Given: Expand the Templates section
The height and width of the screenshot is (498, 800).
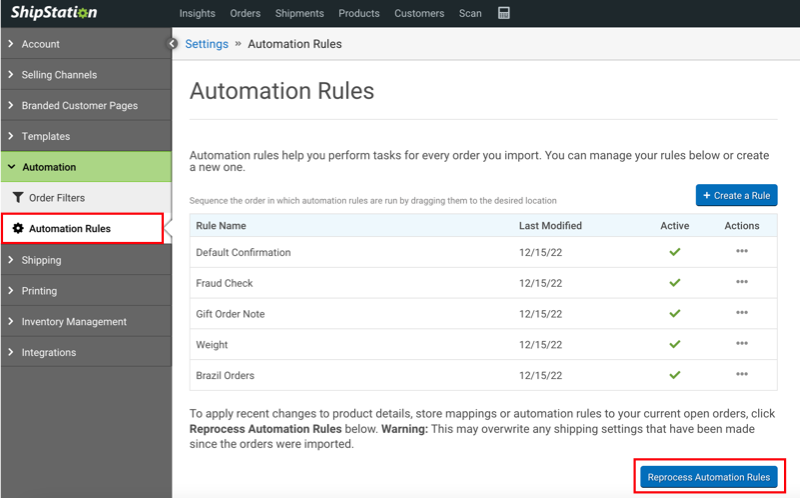Looking at the screenshot, I should (x=86, y=136).
